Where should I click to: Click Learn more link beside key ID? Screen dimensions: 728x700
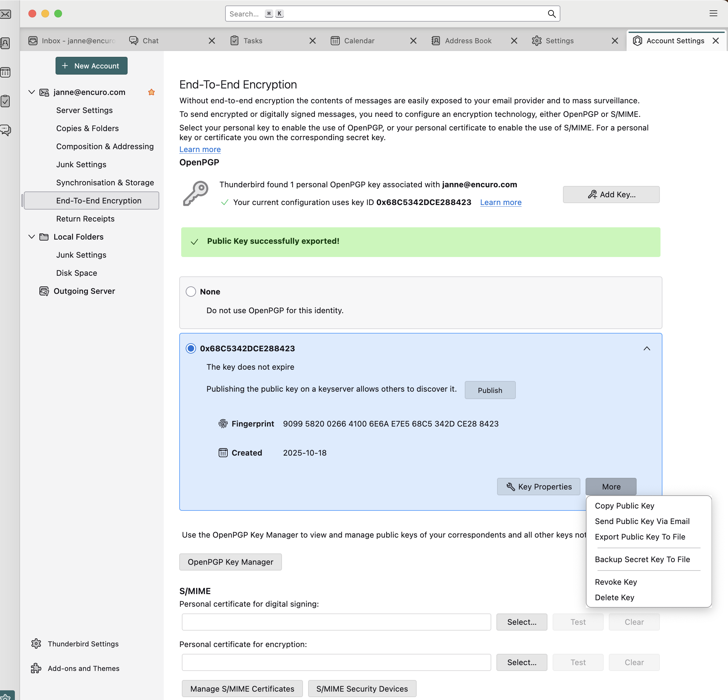501,202
